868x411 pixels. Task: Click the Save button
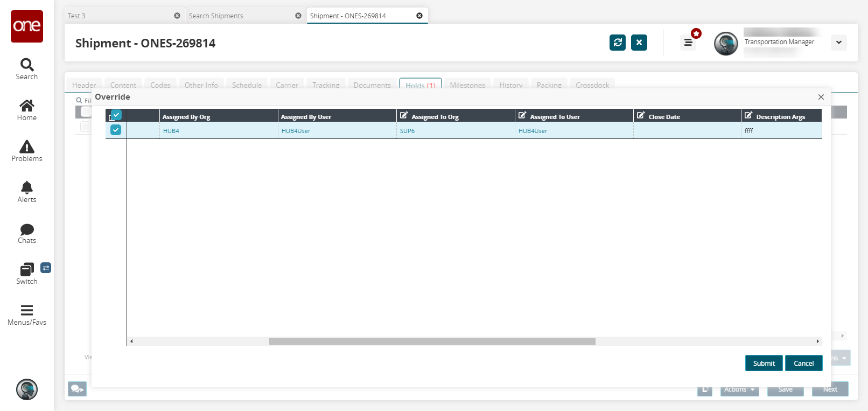786,389
